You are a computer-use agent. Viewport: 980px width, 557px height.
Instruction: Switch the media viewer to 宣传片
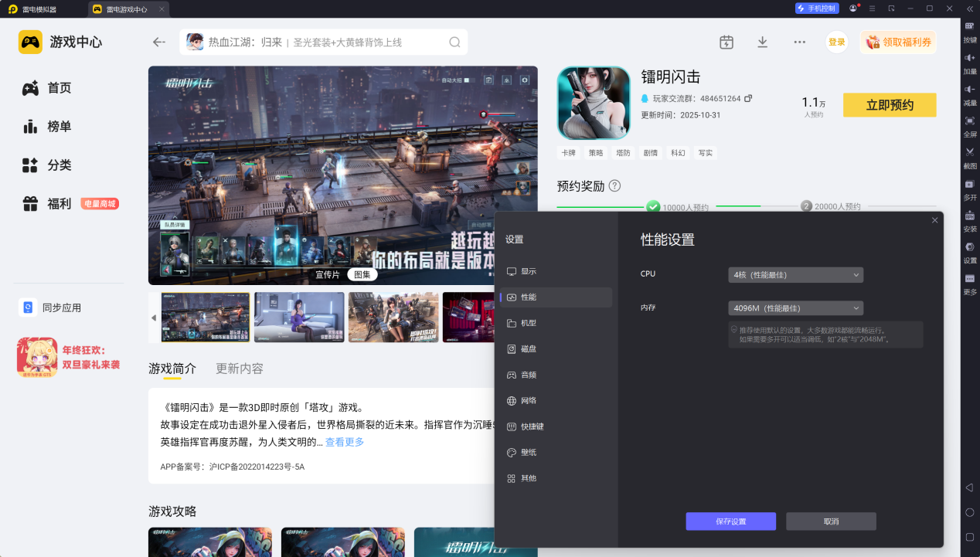click(328, 274)
